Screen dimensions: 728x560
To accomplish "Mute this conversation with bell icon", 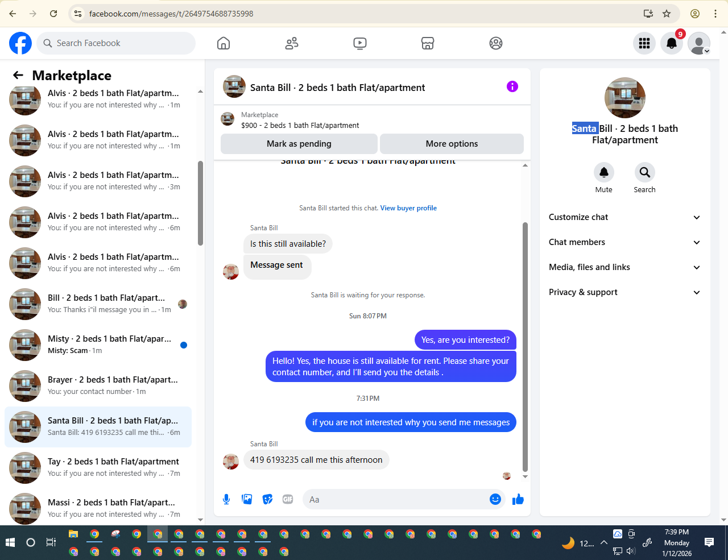I will pyautogui.click(x=604, y=172).
